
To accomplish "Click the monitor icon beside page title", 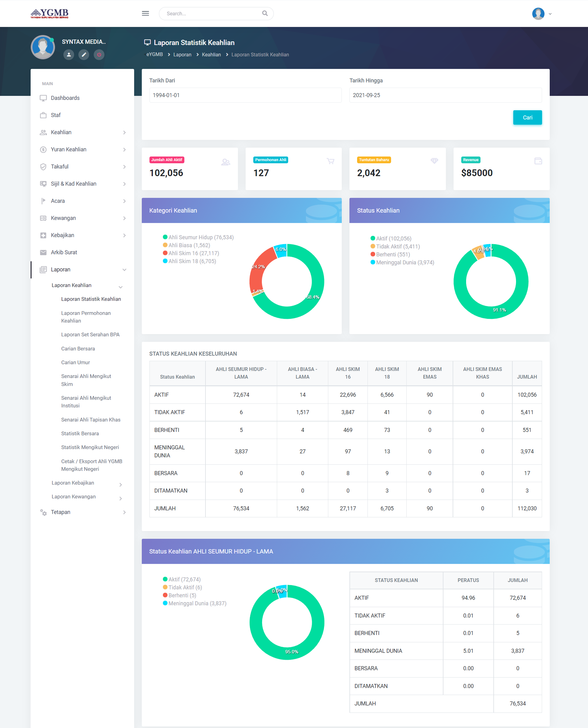I will [147, 42].
